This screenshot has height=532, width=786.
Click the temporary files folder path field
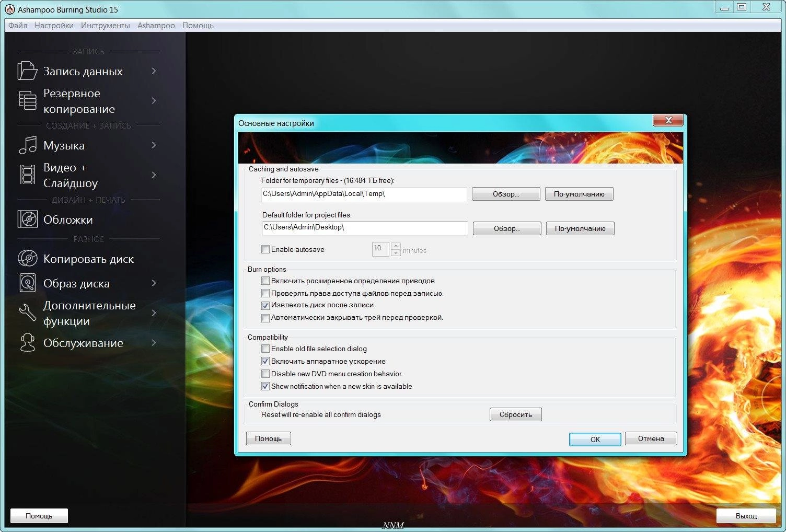pyautogui.click(x=364, y=194)
